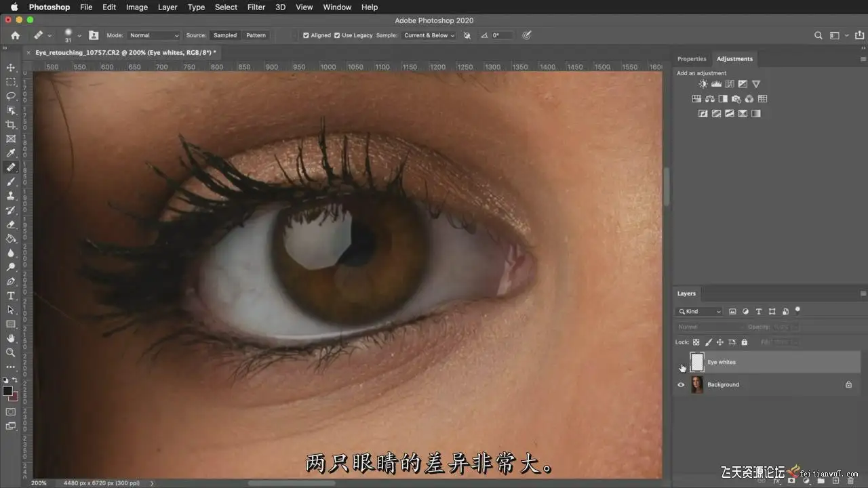Select the Clone Stamp tool
The image size is (868, 488).
tap(11, 196)
